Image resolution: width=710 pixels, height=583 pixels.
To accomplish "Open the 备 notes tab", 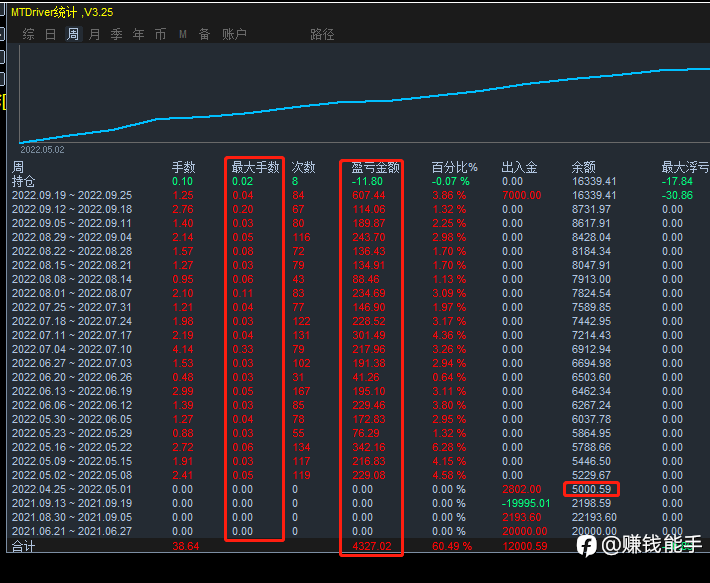I will [204, 34].
